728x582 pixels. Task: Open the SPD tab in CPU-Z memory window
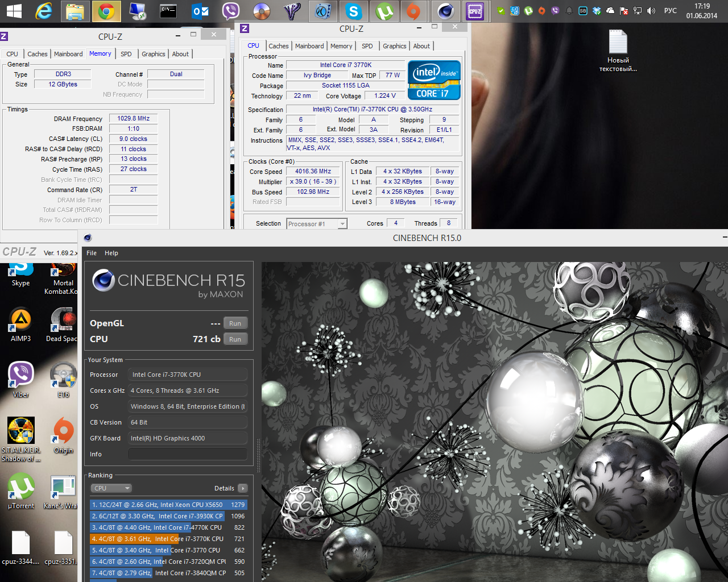click(x=126, y=54)
